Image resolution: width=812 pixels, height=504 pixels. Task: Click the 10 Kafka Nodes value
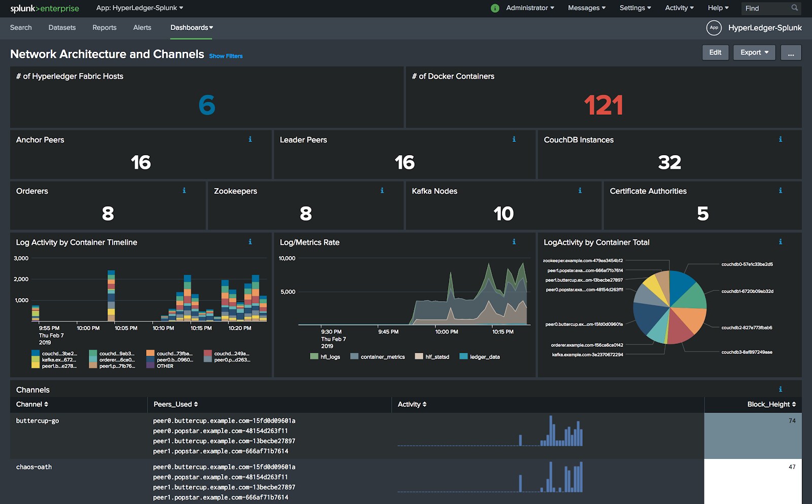click(x=503, y=213)
